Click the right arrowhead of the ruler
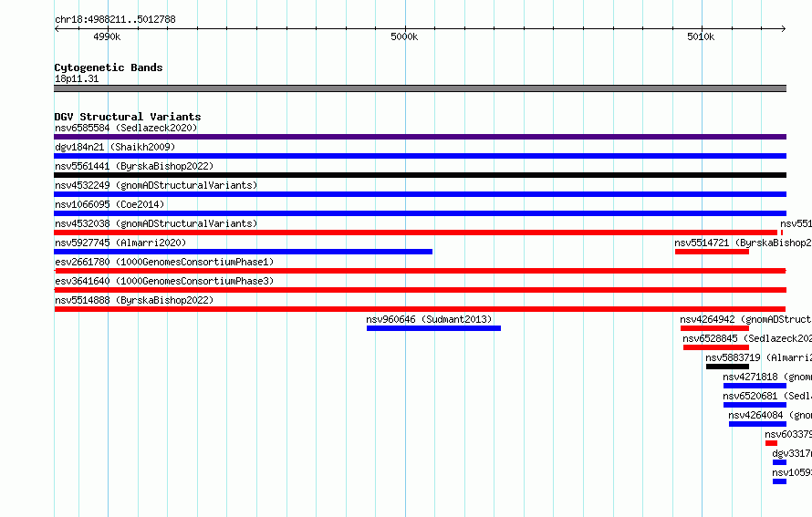Image resolution: width=812 pixels, height=517 pixels. (784, 28)
